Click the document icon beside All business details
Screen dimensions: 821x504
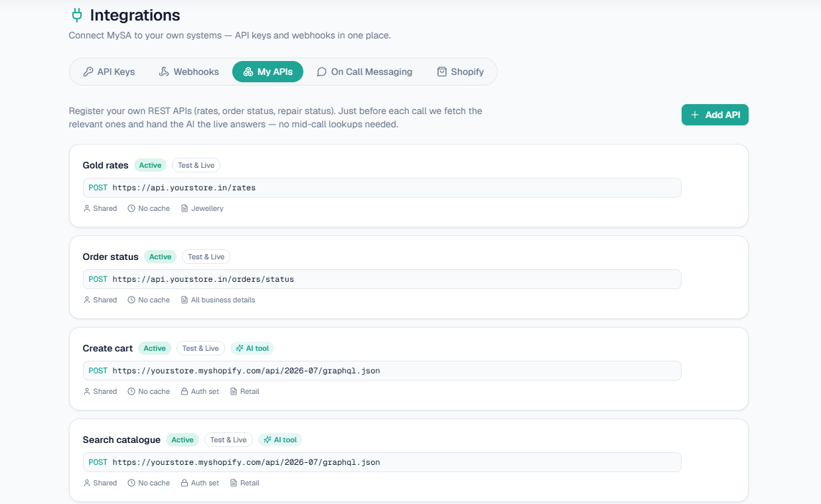[185, 300]
